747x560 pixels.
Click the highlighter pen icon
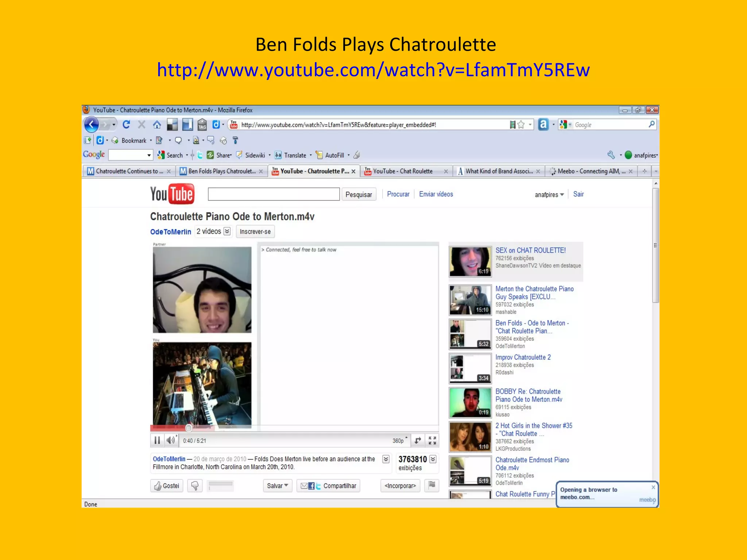point(357,155)
